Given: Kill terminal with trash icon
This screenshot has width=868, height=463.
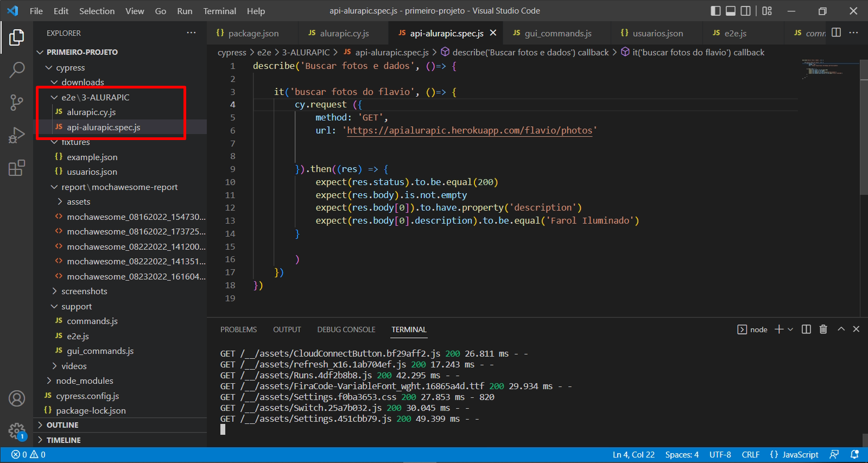Looking at the screenshot, I should click(x=823, y=329).
